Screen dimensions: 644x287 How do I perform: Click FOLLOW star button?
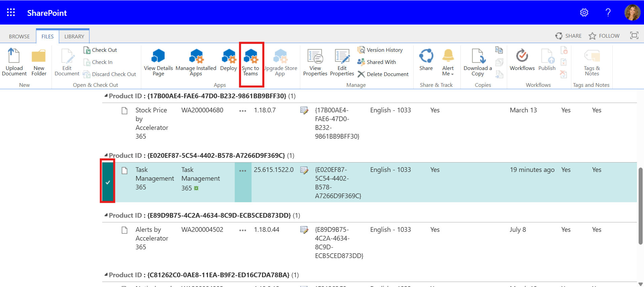[x=604, y=36]
